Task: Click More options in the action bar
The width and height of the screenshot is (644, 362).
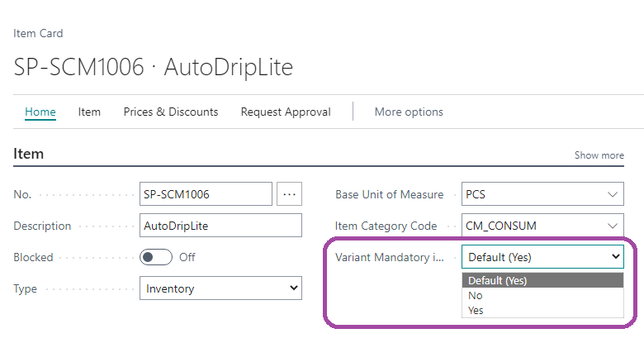Action: pyautogui.click(x=409, y=112)
